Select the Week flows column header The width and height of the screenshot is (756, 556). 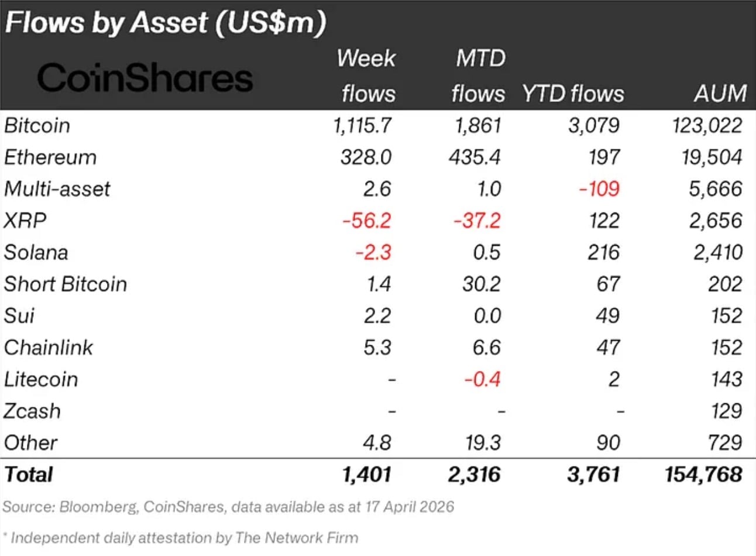click(367, 76)
